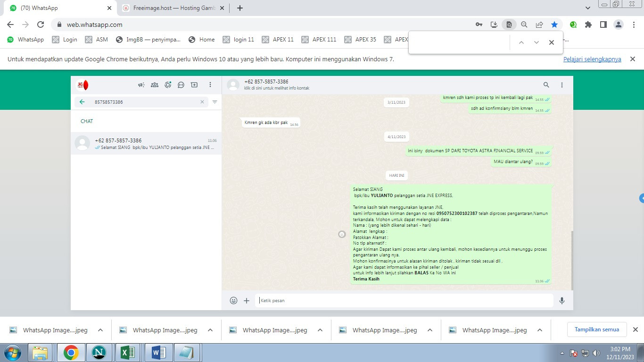React to the long JNE message
The height and width of the screenshot is (362, 644).
pos(342,234)
